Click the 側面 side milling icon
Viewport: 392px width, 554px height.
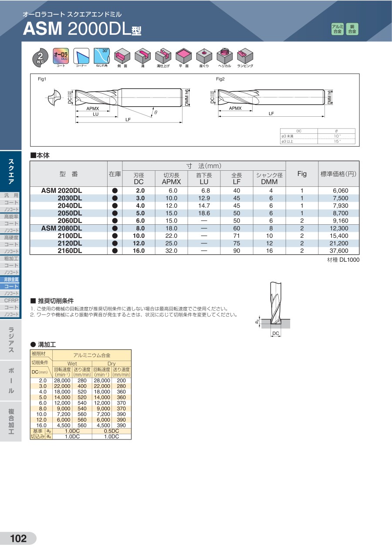tap(122, 56)
